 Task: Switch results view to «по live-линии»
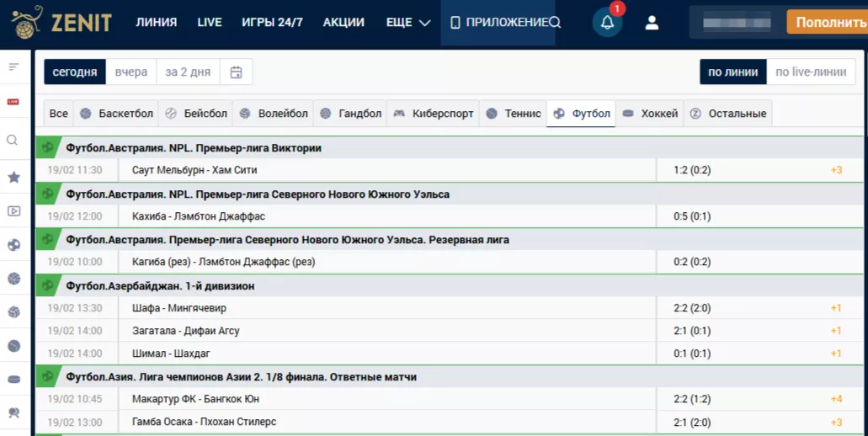click(x=810, y=72)
